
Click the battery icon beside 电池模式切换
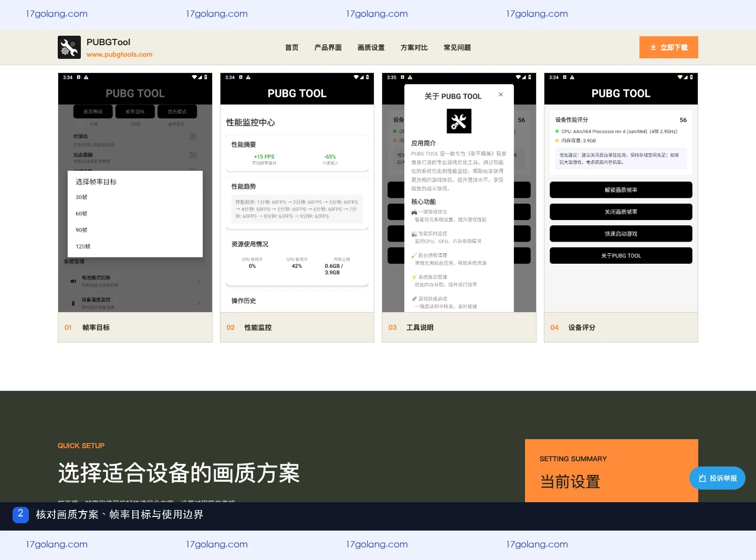[73, 281]
